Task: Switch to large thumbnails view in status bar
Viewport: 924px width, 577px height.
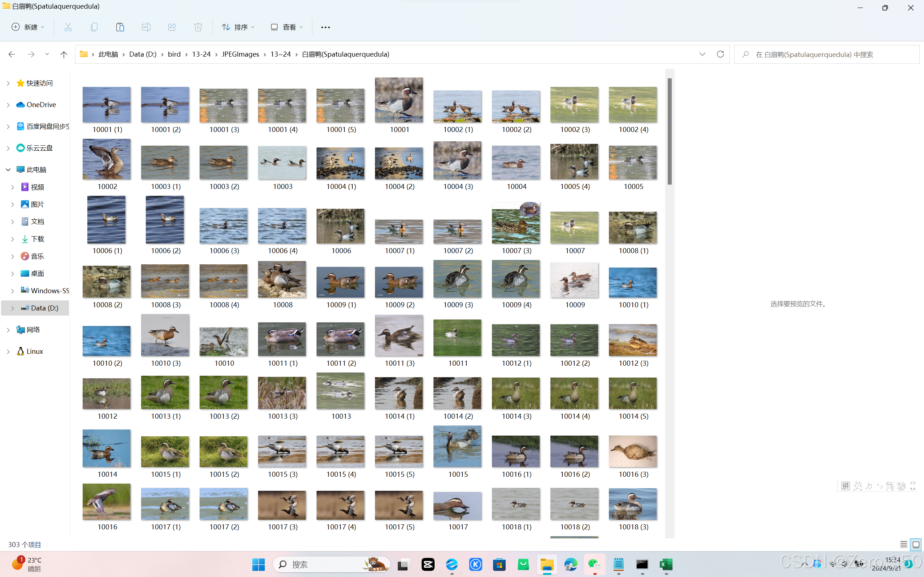Action: (916, 544)
